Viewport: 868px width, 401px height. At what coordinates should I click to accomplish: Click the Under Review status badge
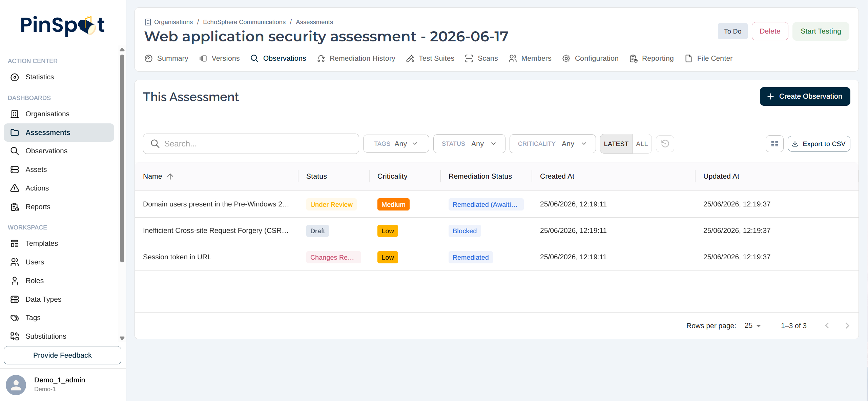tap(331, 204)
